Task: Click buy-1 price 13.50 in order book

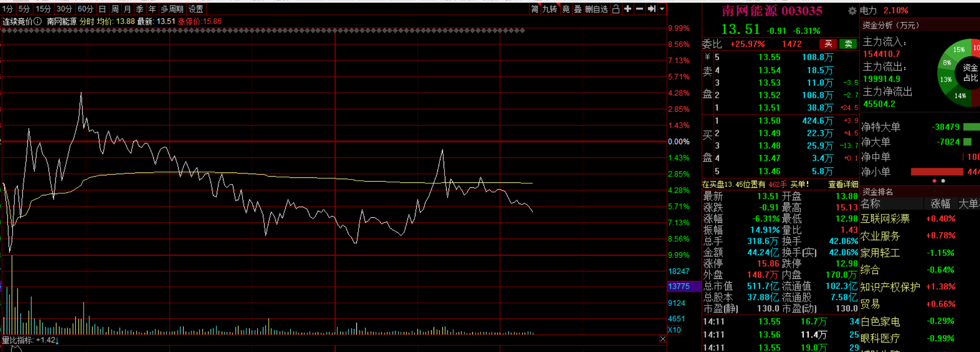Action: [x=769, y=121]
